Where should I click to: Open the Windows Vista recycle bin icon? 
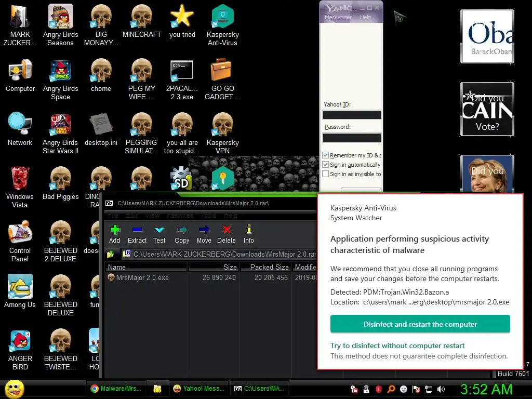(x=20, y=187)
